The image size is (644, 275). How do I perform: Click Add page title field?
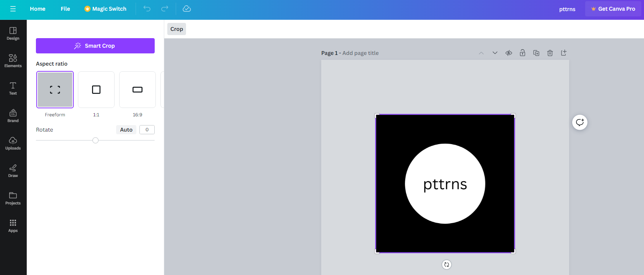point(361,53)
